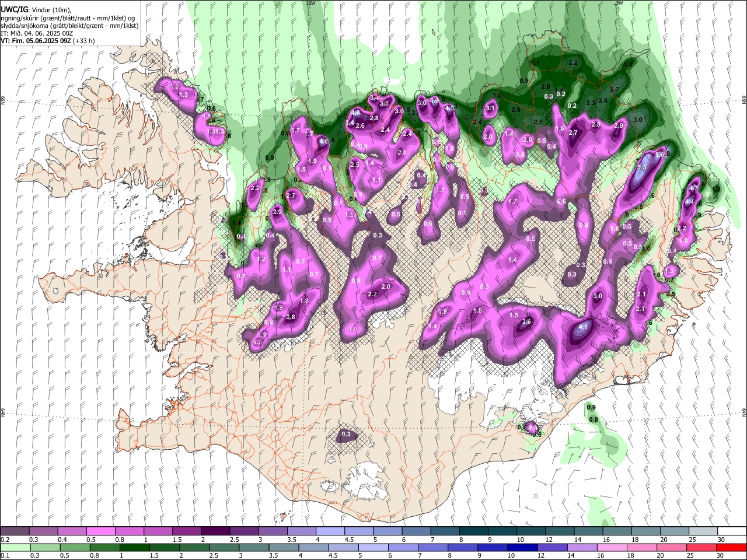Select the 2.5 label on the snow scale

pos(233,540)
